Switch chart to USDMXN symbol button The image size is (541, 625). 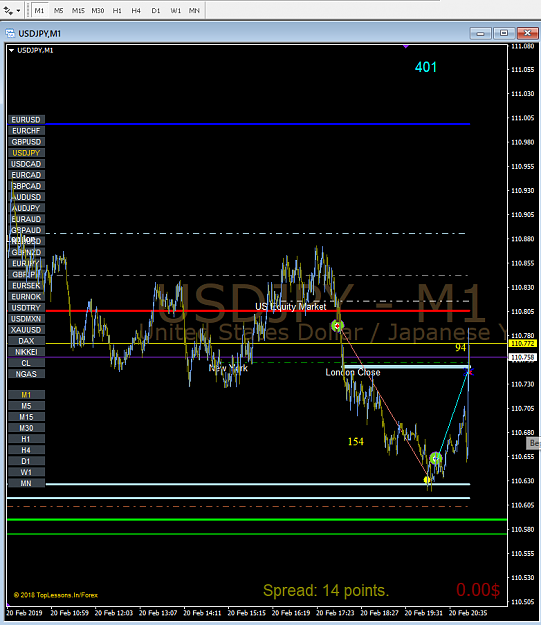pos(26,319)
